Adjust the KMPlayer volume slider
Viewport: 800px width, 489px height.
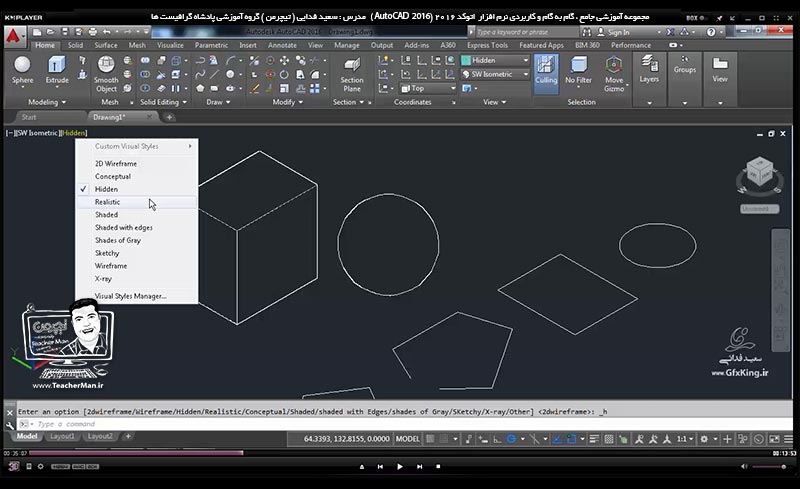click(768, 467)
